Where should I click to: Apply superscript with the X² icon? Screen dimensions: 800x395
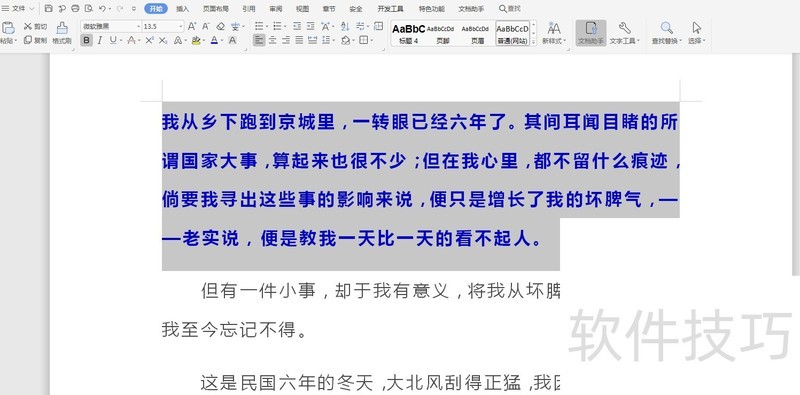click(149, 40)
